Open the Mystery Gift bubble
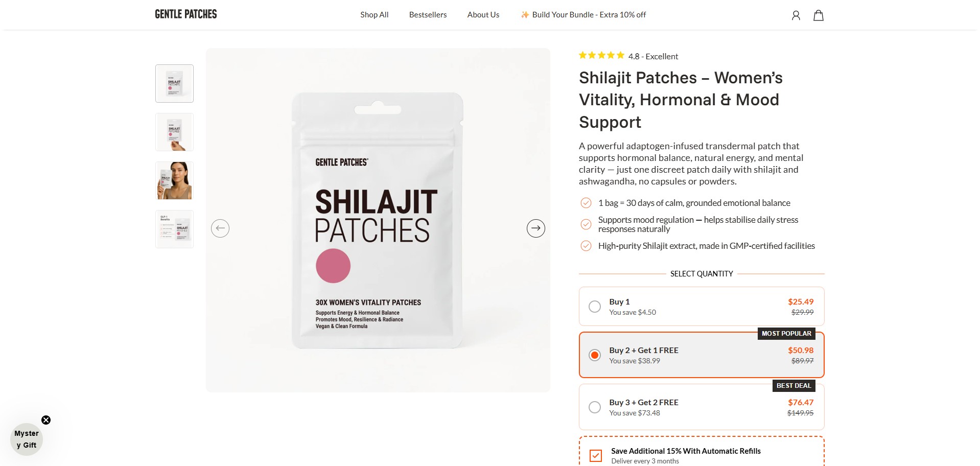The height and width of the screenshot is (466, 980). pyautogui.click(x=27, y=439)
